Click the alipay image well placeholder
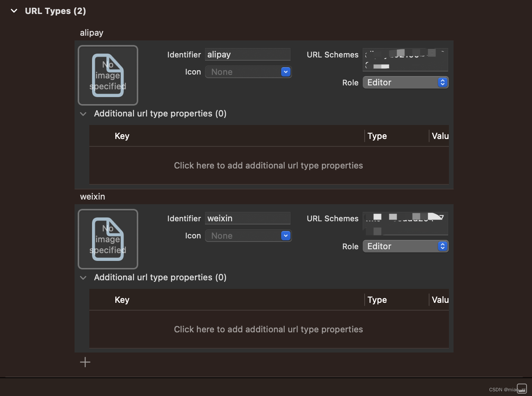Viewport: 532px width, 396px height. click(x=108, y=75)
